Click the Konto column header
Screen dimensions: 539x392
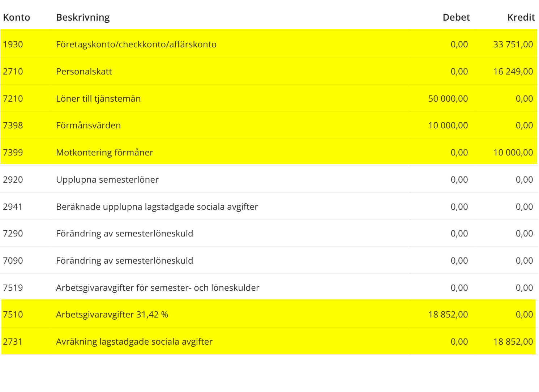[x=17, y=17]
